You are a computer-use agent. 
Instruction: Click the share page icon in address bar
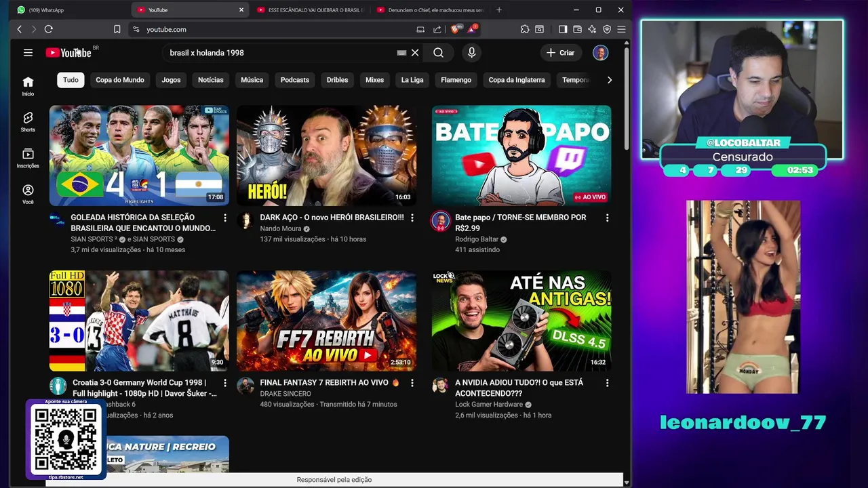(437, 29)
